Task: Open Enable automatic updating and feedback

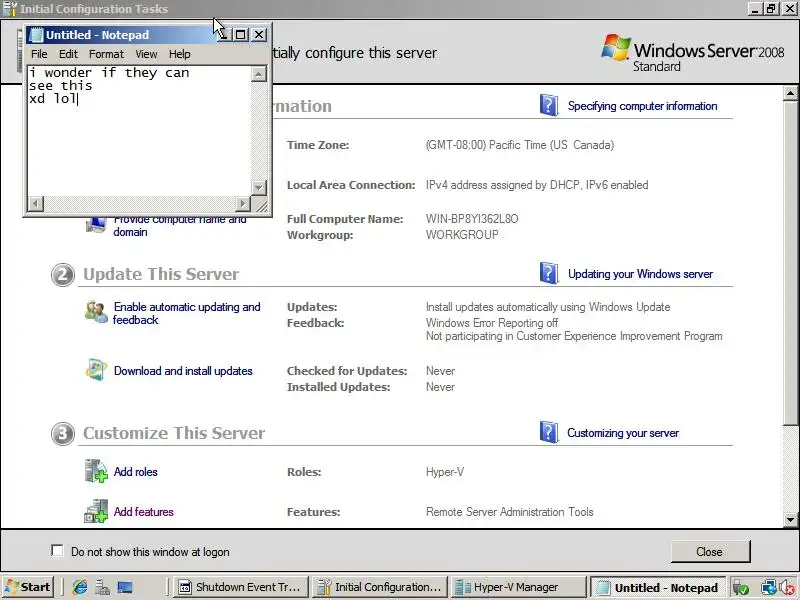Action: 187,313
